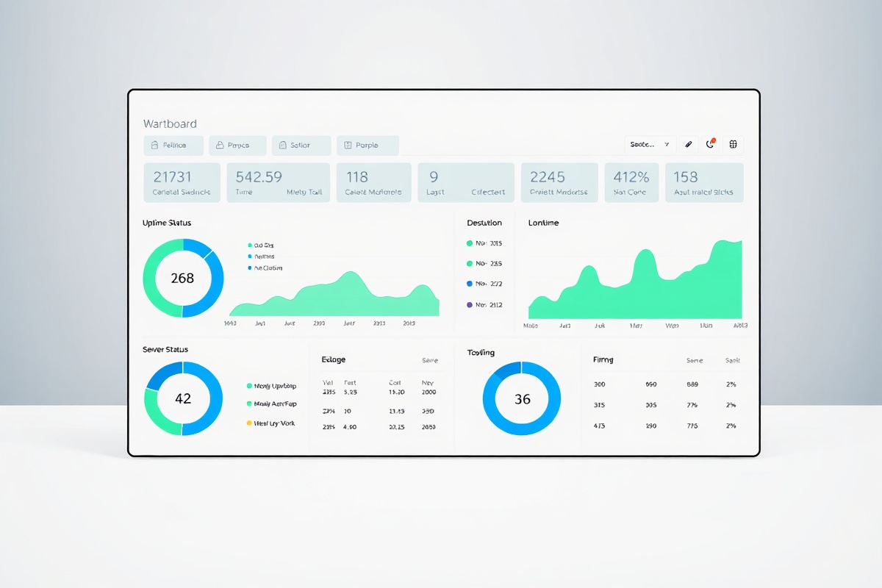Click the first legend dot in Uptime Status
This screenshot has height=588, width=882.
(250, 245)
